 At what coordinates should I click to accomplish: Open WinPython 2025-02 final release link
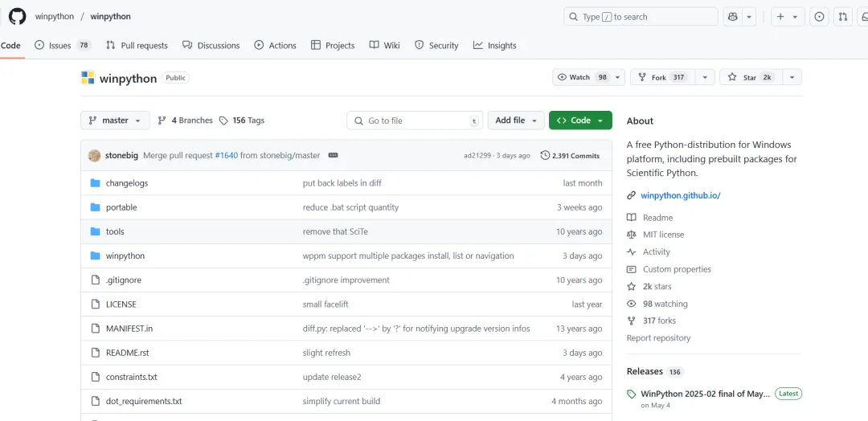click(x=705, y=394)
